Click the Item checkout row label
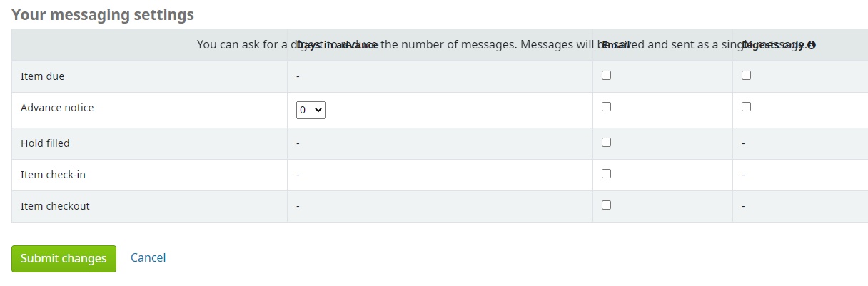 coord(55,206)
